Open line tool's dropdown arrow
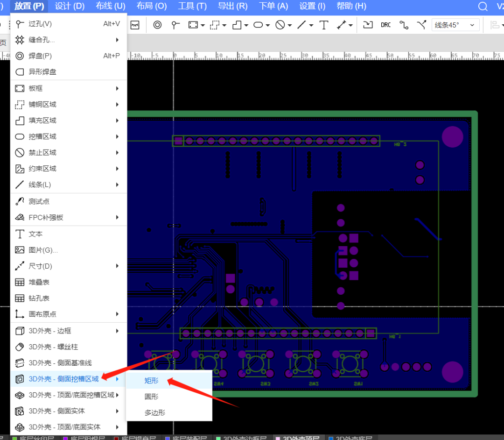Screen dimensions: 504x440 [311, 25]
